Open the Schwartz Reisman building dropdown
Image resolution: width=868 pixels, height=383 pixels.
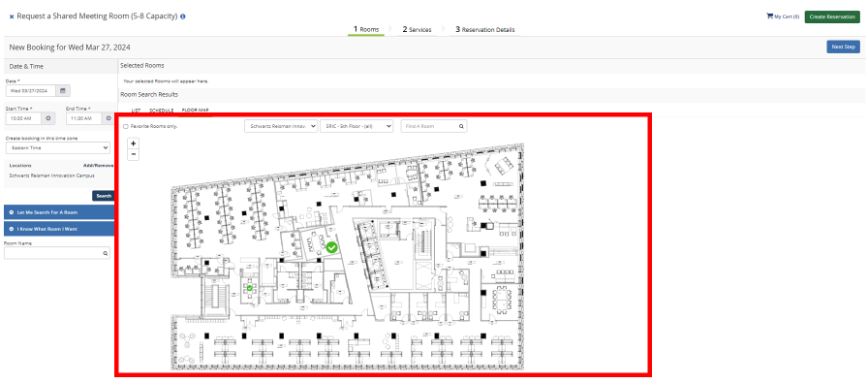[281, 126]
